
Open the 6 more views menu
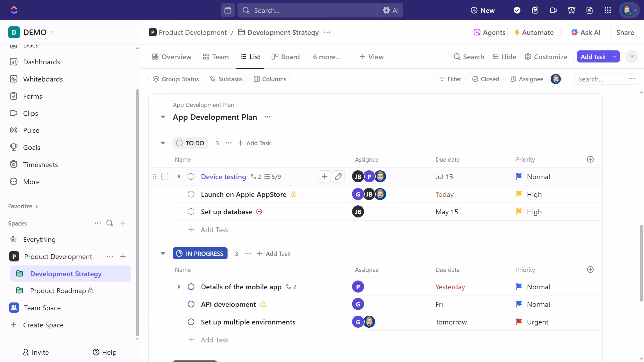pos(327,57)
